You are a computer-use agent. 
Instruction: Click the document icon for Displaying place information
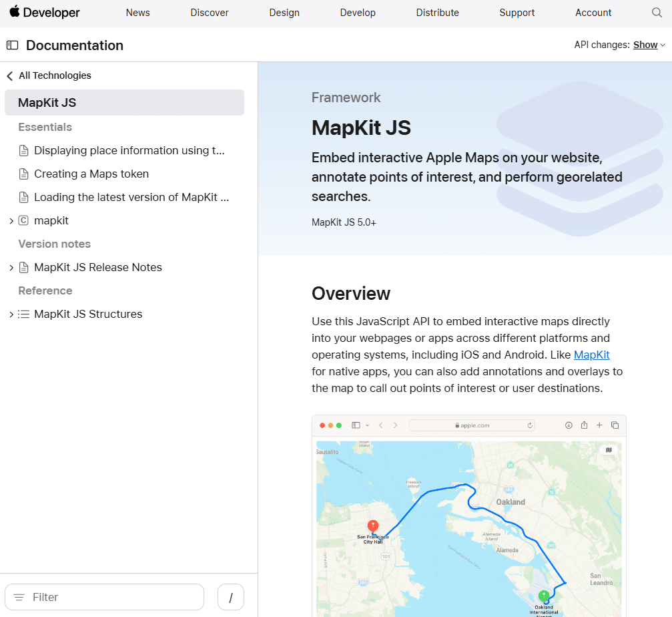pos(24,150)
